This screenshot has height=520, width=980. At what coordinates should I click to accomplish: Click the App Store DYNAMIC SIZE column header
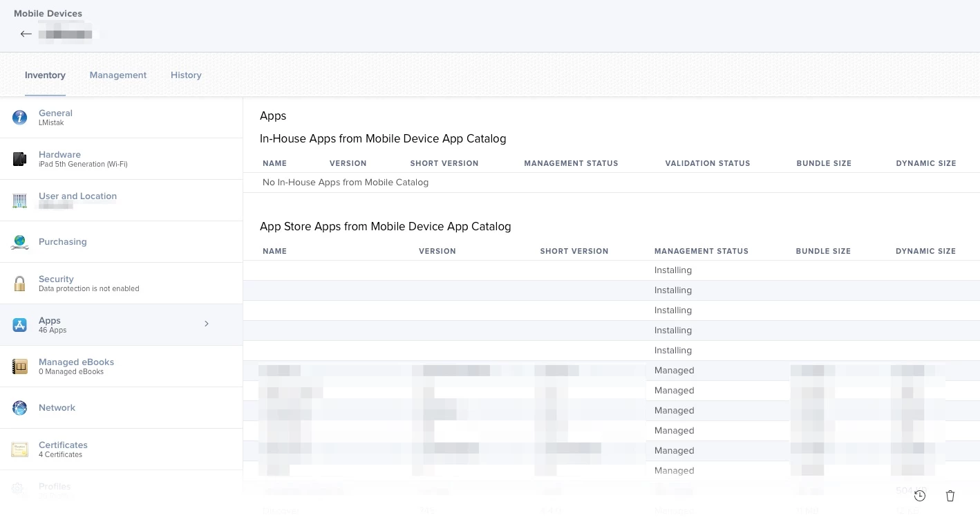[925, 251]
